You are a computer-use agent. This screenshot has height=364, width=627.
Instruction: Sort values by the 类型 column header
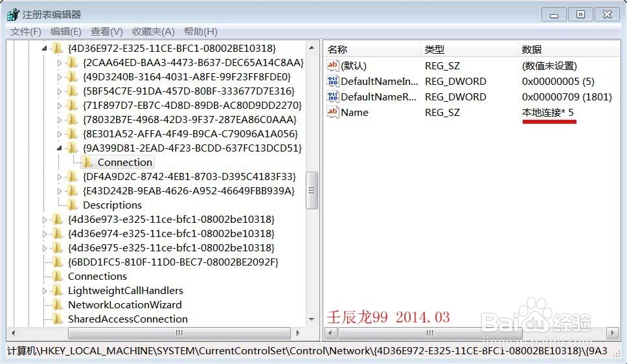point(469,50)
